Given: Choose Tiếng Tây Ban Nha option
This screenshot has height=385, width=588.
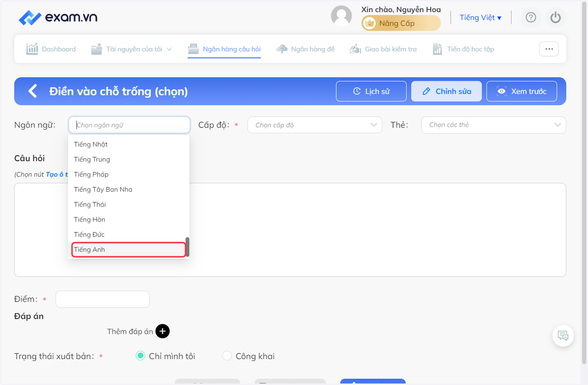Looking at the screenshot, I should click(x=129, y=190).
